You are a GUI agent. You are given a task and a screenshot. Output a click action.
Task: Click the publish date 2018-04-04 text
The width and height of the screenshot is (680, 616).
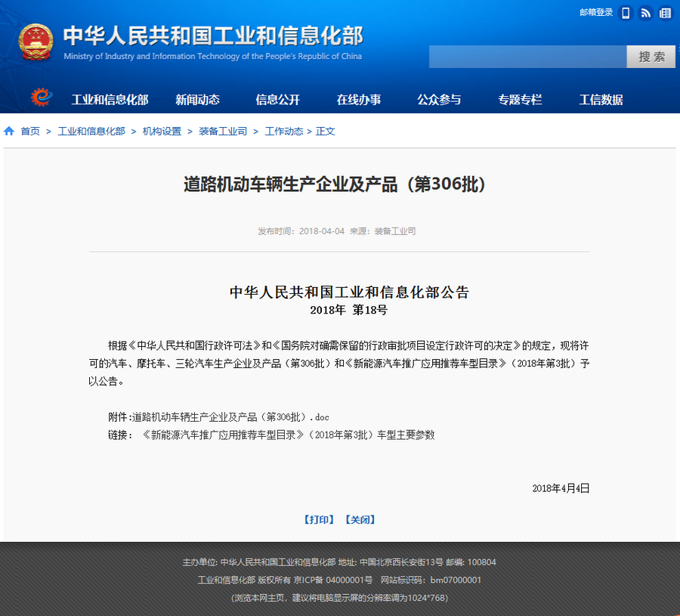click(x=322, y=231)
